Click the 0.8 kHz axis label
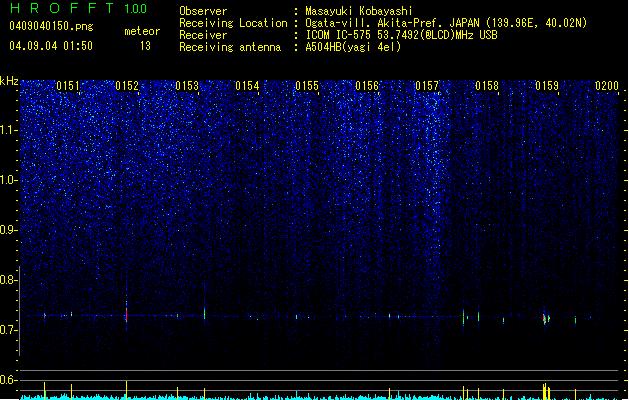 pyautogui.click(x=9, y=280)
